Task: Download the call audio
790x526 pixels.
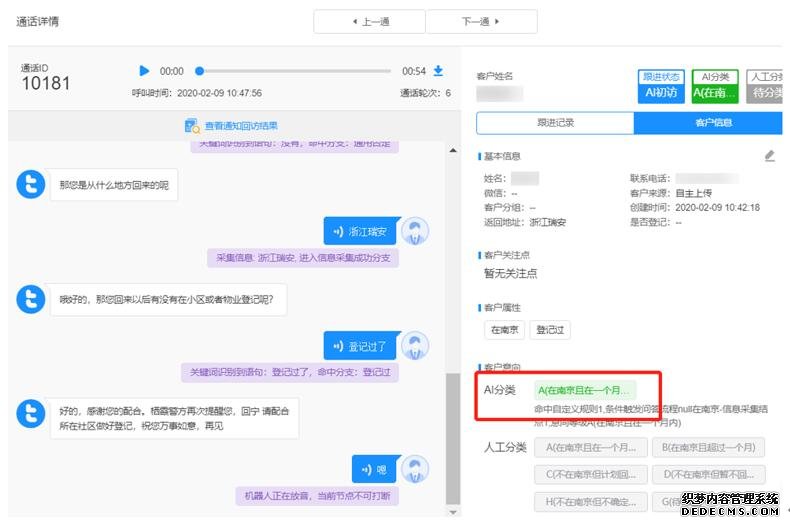Action: click(x=438, y=71)
